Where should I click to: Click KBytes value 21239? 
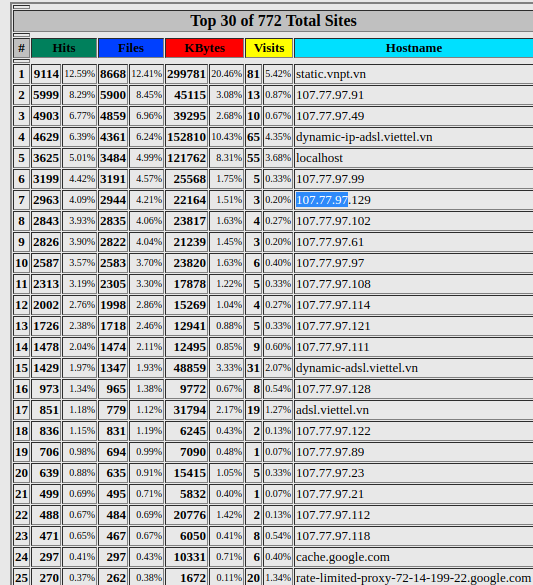[x=189, y=242]
